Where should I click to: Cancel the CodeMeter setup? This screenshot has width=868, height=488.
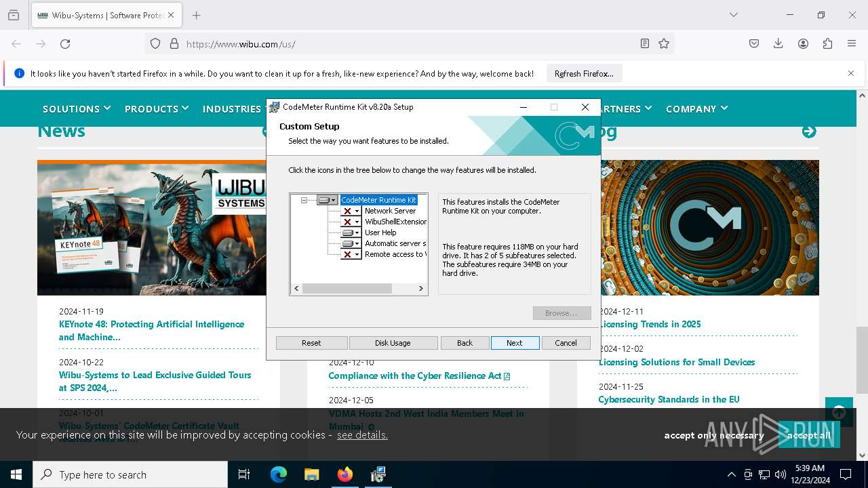click(566, 343)
